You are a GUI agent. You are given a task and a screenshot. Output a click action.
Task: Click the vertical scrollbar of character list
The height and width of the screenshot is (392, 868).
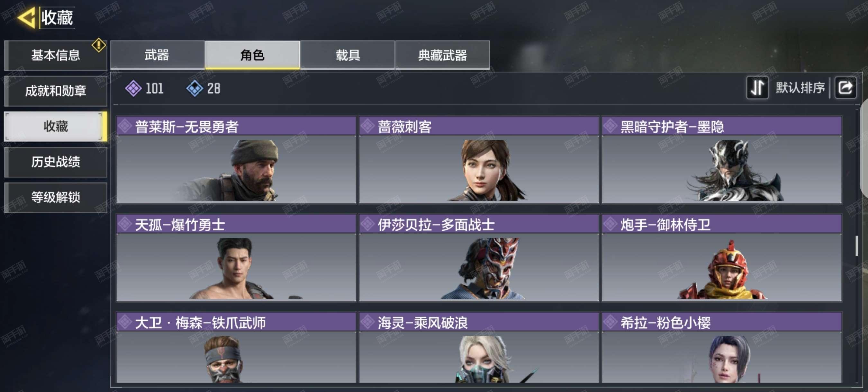[856, 246]
